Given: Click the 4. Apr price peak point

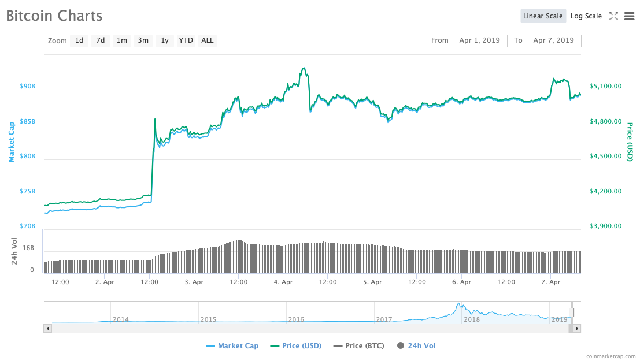Looking at the screenshot, I should 304,69.
